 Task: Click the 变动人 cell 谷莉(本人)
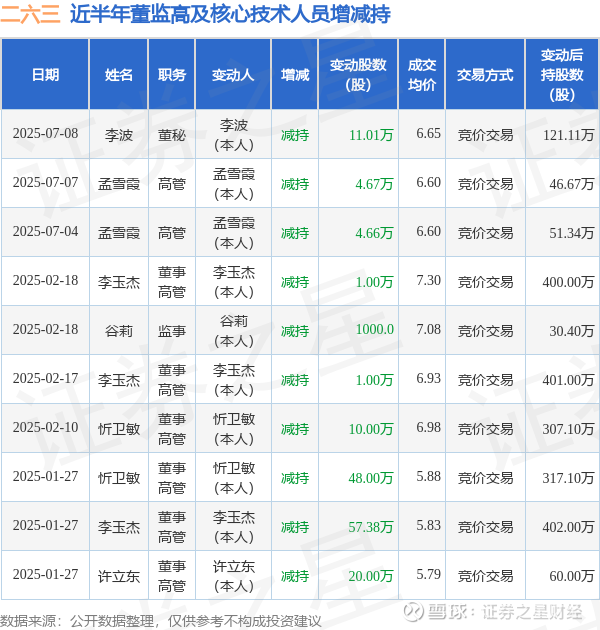click(233, 331)
